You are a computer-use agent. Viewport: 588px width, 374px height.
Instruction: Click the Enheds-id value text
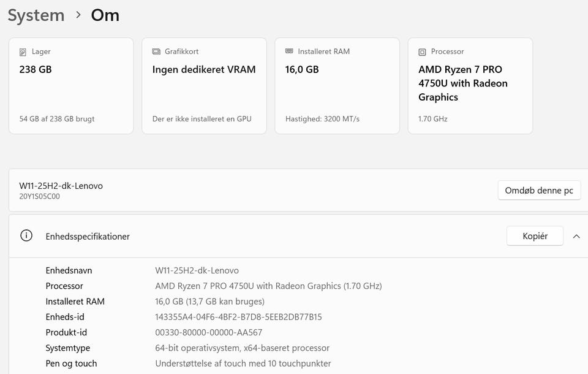pyautogui.click(x=238, y=317)
